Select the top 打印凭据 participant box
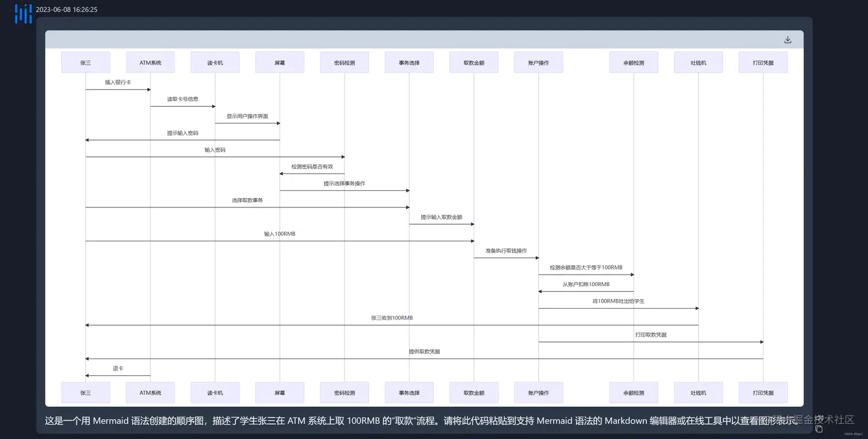The height and width of the screenshot is (439, 868). [x=763, y=63]
